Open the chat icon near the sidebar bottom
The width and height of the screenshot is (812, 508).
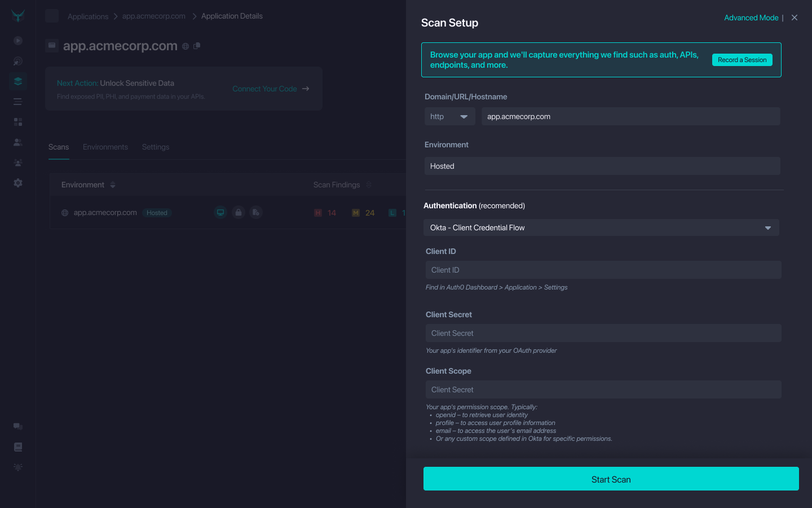pyautogui.click(x=17, y=426)
